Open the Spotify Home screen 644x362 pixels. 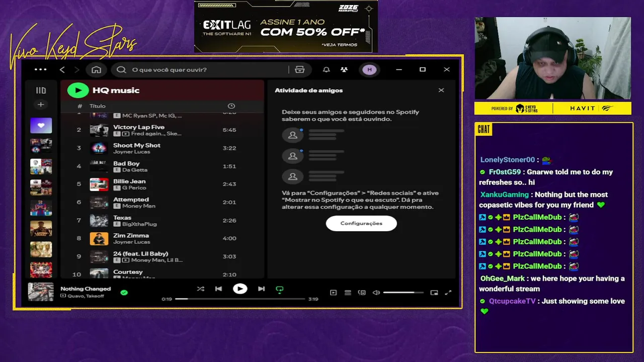coord(96,70)
